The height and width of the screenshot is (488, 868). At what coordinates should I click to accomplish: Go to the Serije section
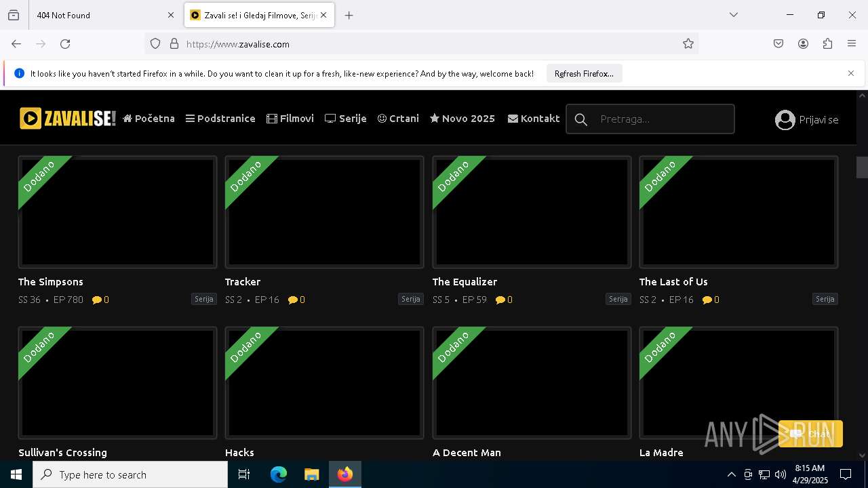[x=346, y=119]
